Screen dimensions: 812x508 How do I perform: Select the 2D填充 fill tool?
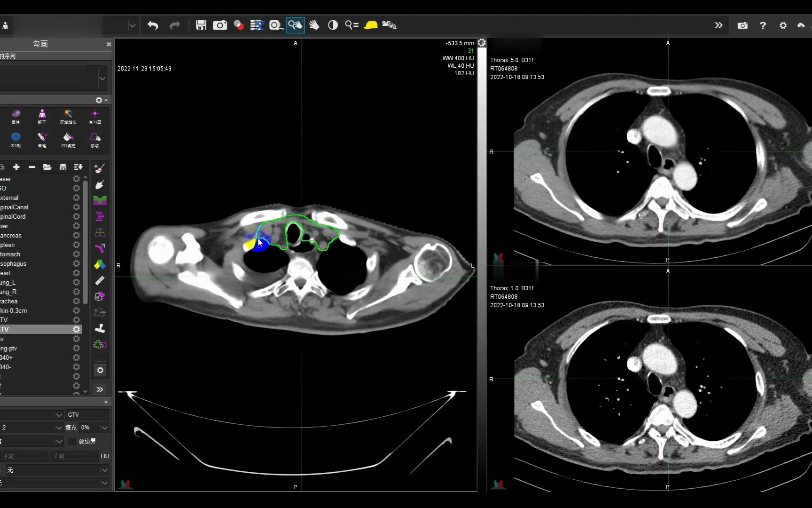[x=68, y=140]
